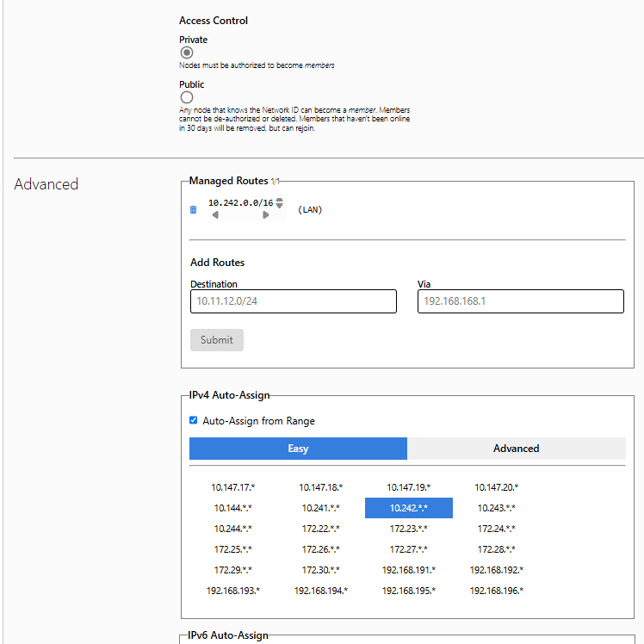Select the 10.147.20.* range

(496, 487)
